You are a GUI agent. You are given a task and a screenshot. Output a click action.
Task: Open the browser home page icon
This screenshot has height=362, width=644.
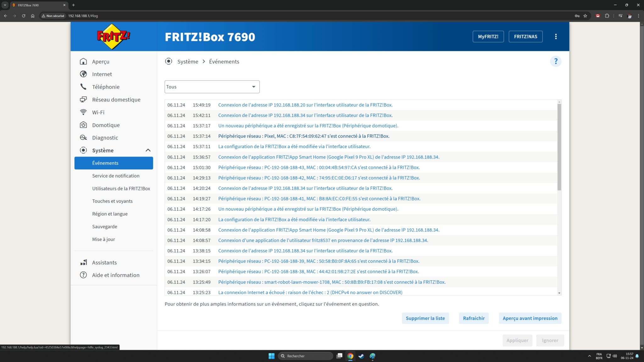tap(33, 16)
